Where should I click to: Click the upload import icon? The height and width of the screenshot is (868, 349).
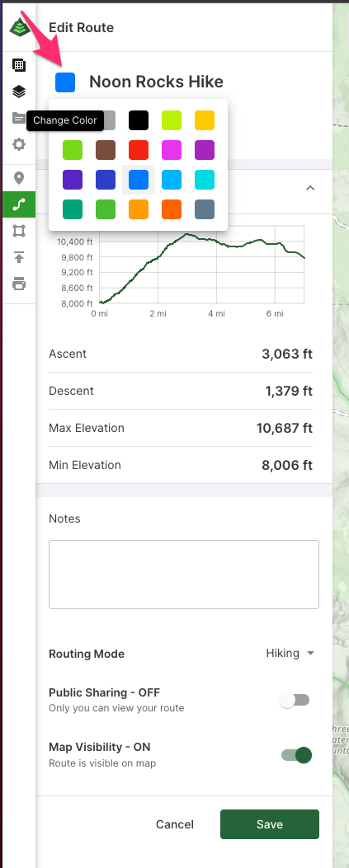pyautogui.click(x=19, y=257)
